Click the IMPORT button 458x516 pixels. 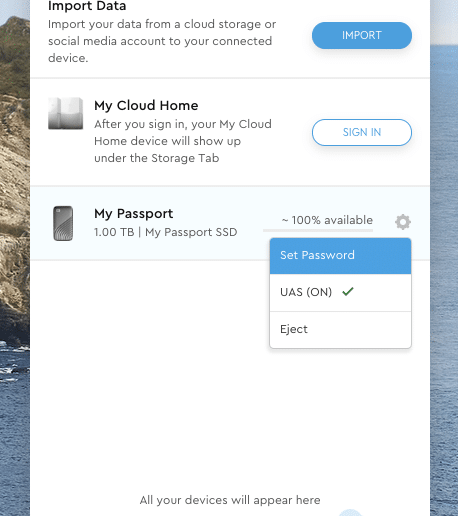click(x=362, y=35)
